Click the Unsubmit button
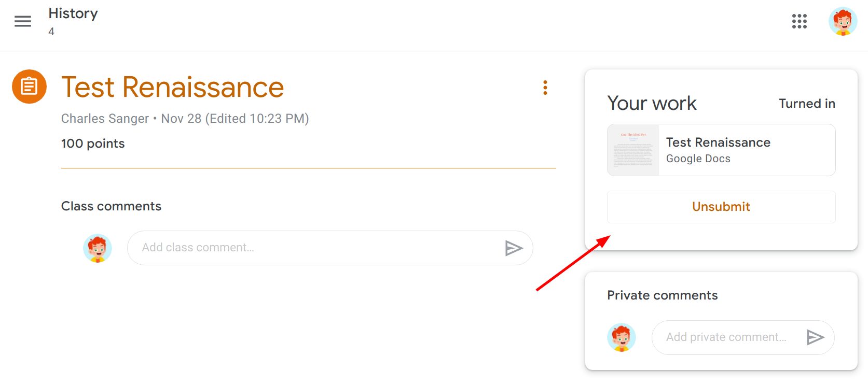Screen dimensions: 868x385 coord(721,206)
